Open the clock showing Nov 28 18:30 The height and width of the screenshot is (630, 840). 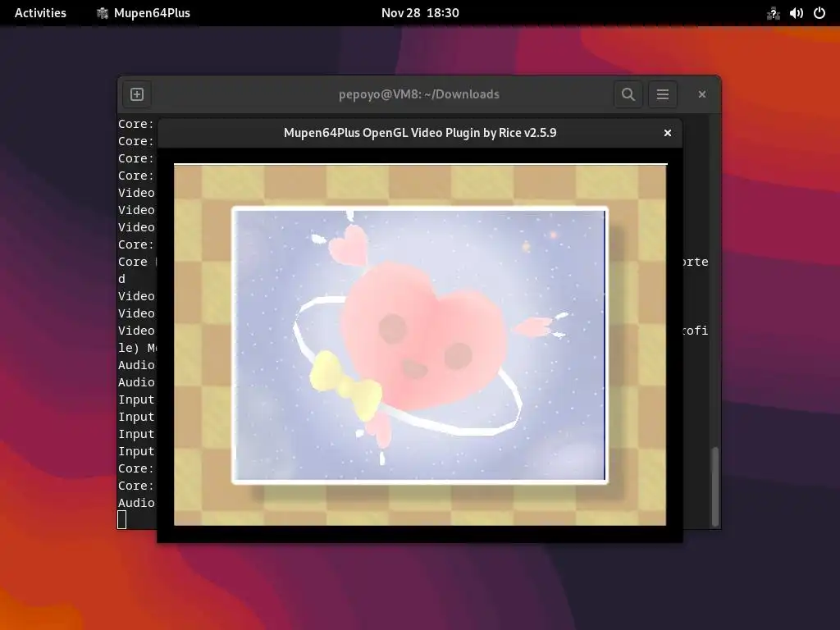[x=420, y=13]
